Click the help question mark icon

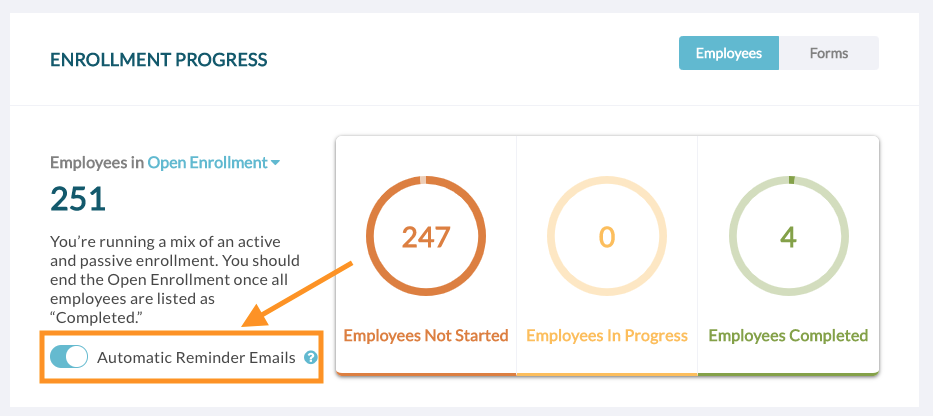(x=311, y=358)
